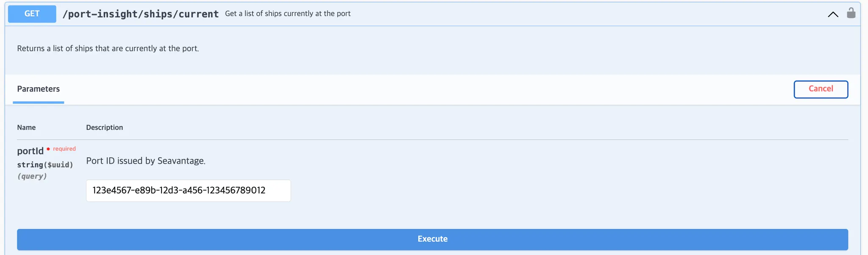Viewport: 868px width, 255px height.
Task: Click the string($uuid) type label
Action: [45, 165]
